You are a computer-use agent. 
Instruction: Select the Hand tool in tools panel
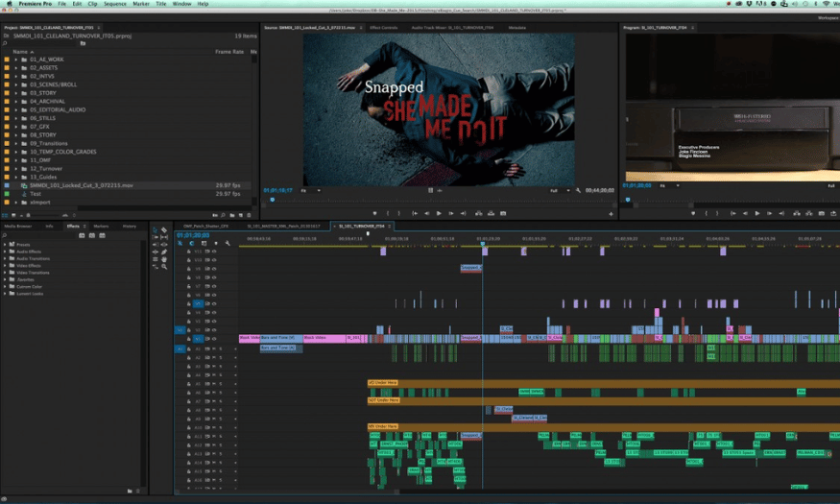(x=164, y=259)
